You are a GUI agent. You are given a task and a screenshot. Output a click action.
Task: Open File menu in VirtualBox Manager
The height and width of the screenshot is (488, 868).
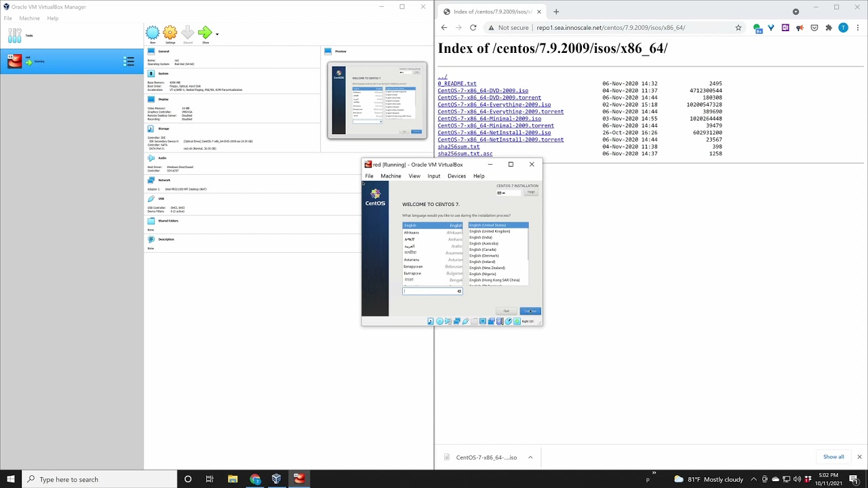(7, 18)
